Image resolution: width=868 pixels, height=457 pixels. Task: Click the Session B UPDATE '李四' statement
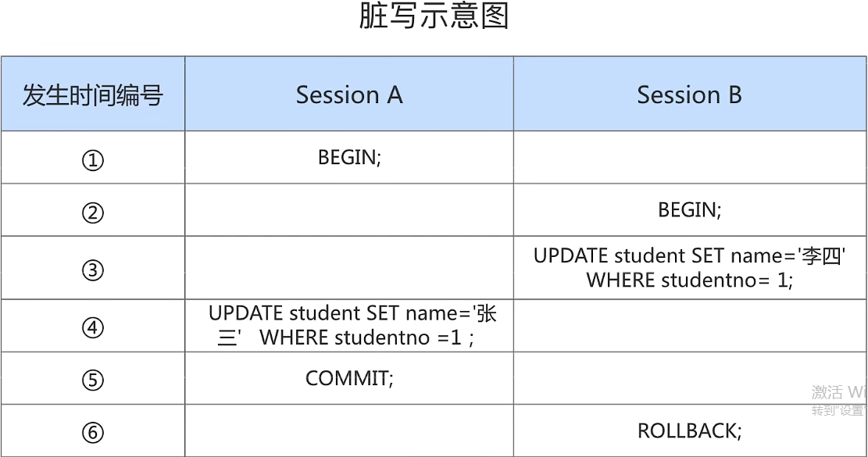[x=690, y=268]
